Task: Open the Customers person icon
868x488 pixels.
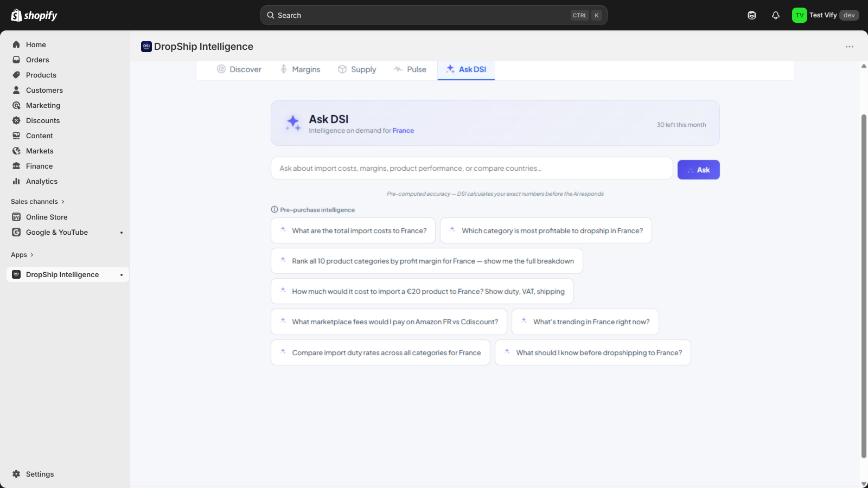Action: click(x=16, y=90)
